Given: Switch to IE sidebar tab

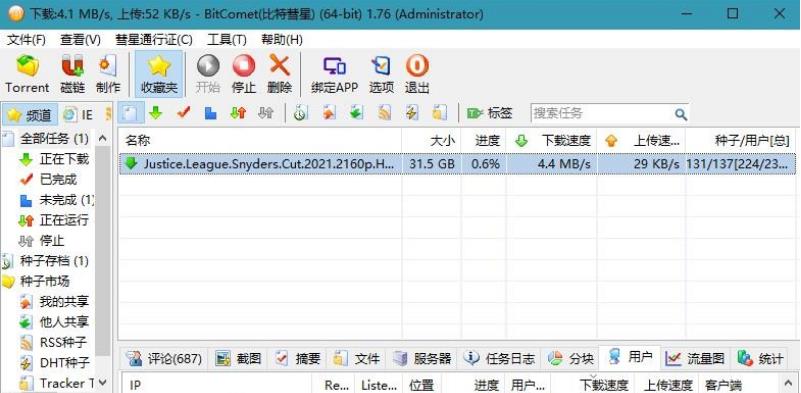Looking at the screenshot, I should coord(78,115).
